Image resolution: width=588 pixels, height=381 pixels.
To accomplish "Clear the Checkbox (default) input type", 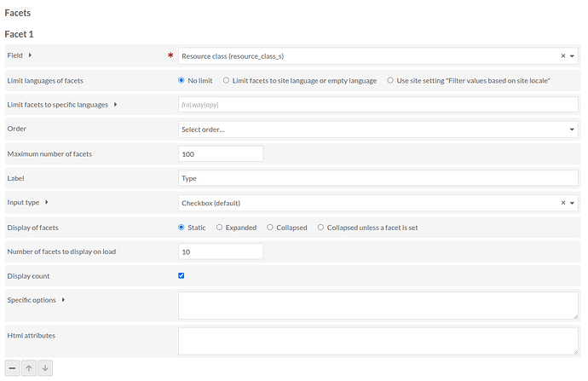I will pyautogui.click(x=562, y=204).
